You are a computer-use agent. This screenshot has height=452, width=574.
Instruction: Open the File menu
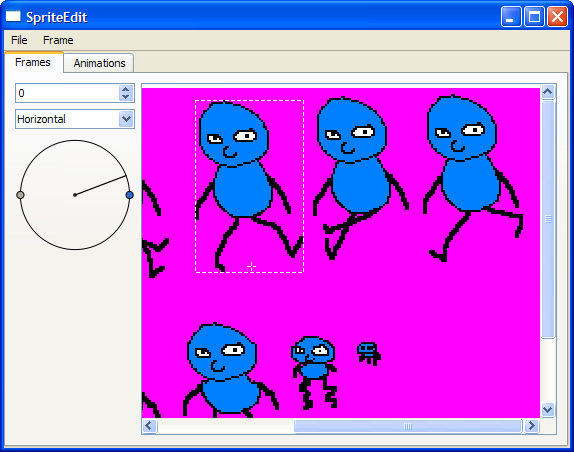click(19, 40)
